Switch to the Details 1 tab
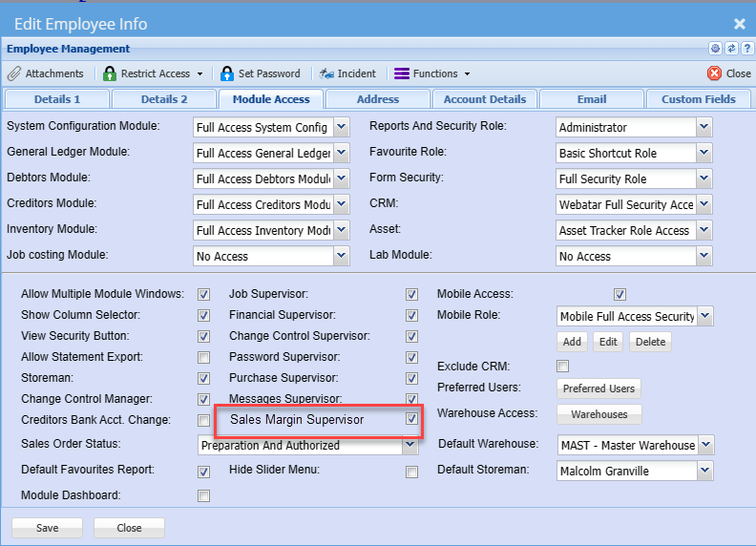756x546 pixels. tap(57, 99)
